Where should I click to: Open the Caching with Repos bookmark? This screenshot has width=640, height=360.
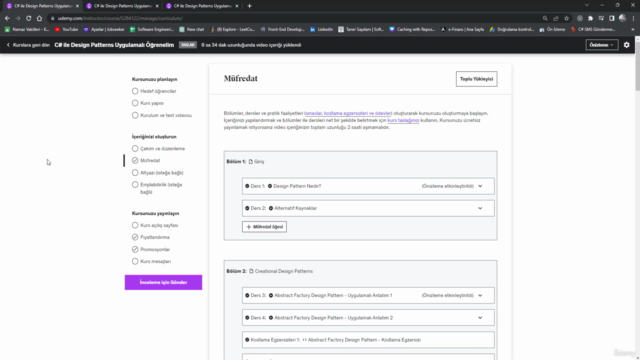coord(412,29)
